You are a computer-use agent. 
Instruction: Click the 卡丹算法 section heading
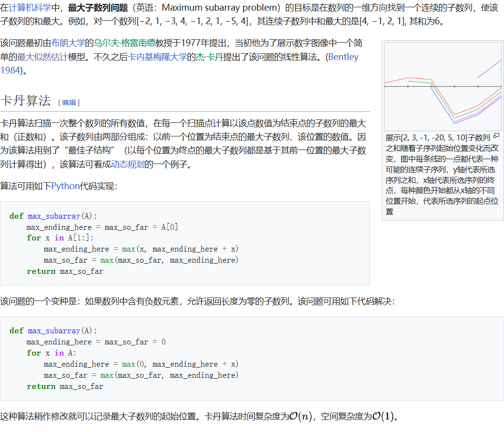(x=27, y=100)
